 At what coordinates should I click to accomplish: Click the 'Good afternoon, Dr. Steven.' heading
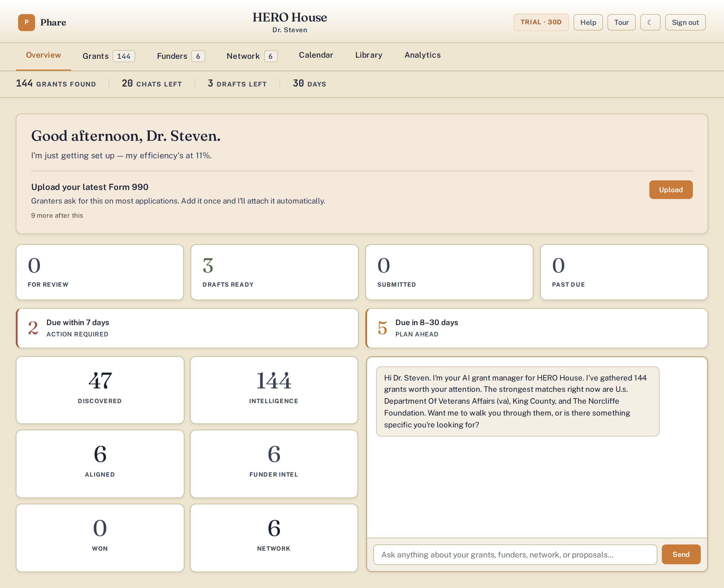pos(126,136)
